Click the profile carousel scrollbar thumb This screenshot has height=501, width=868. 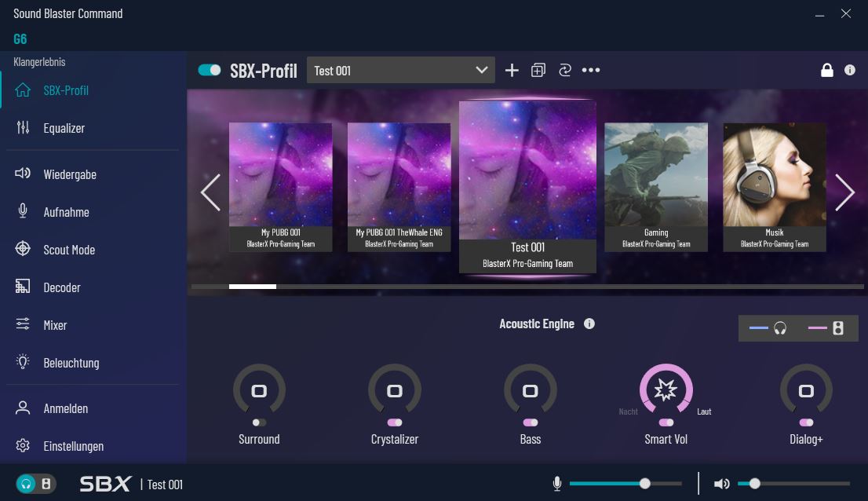pos(253,287)
